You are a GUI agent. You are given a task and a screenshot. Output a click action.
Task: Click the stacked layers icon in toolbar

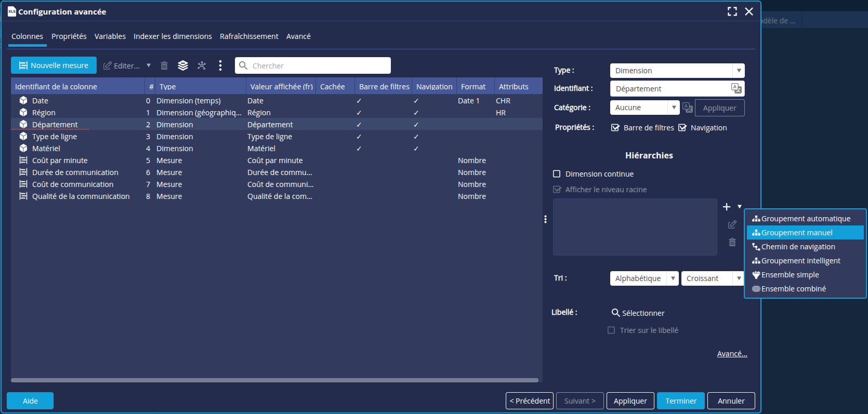coord(183,65)
